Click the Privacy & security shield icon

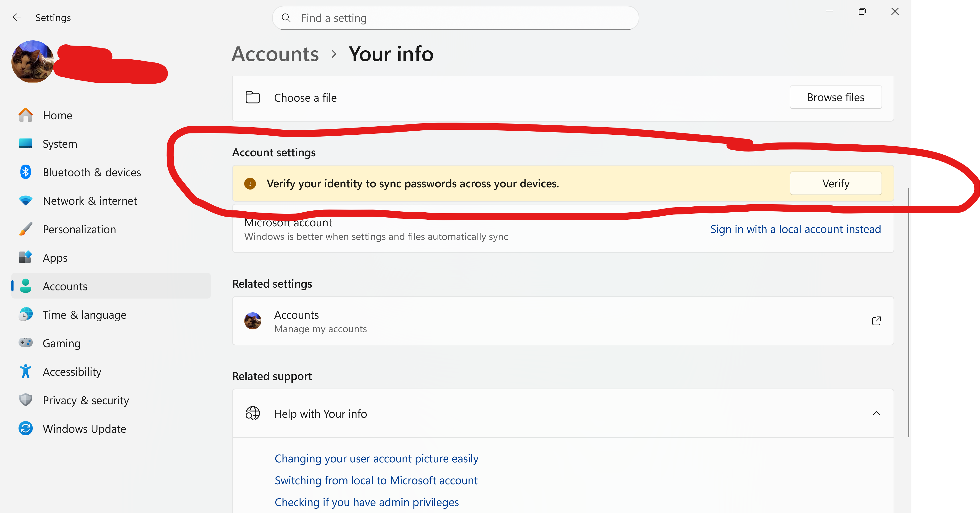(x=25, y=400)
